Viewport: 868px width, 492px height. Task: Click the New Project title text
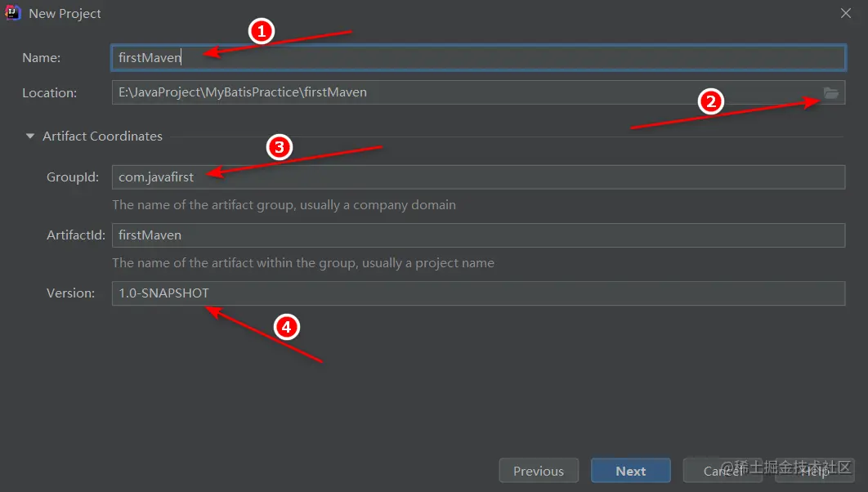(65, 14)
